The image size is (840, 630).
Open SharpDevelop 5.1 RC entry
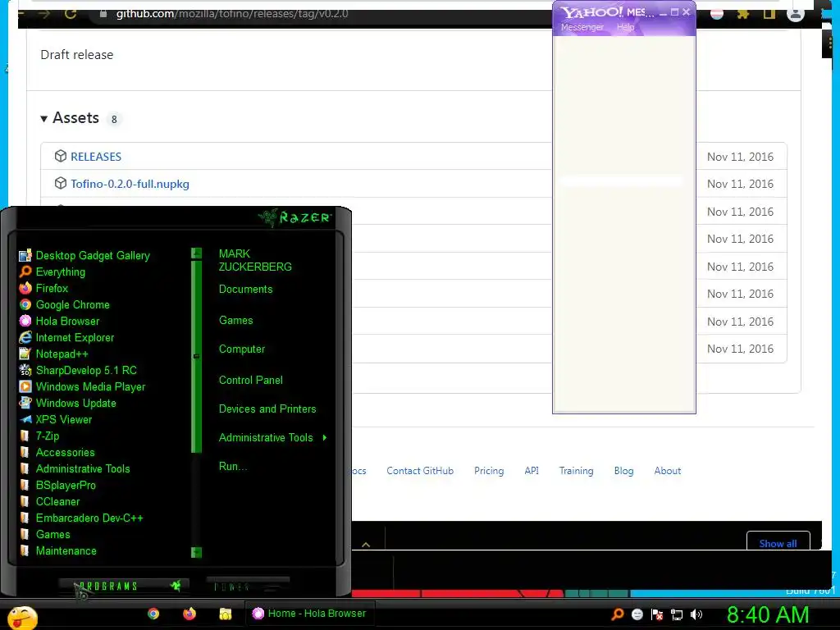coord(78,370)
